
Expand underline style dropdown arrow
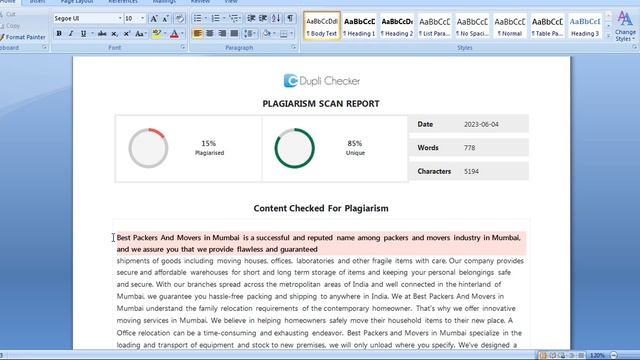[92, 33]
